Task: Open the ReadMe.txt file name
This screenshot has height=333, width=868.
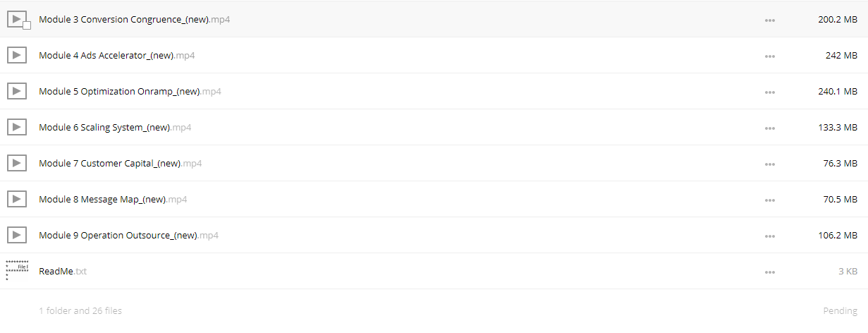Action: pos(63,272)
